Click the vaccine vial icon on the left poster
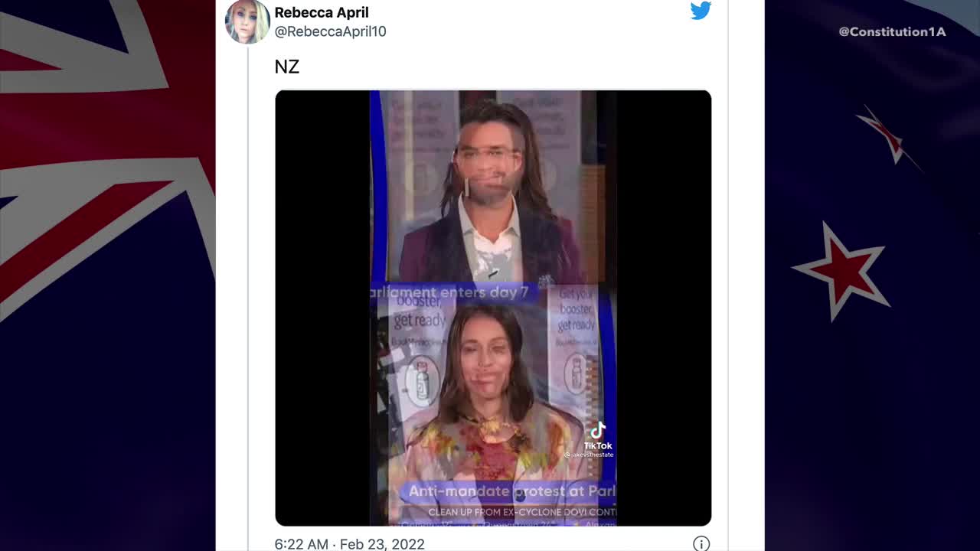The height and width of the screenshot is (551, 980). [x=420, y=378]
